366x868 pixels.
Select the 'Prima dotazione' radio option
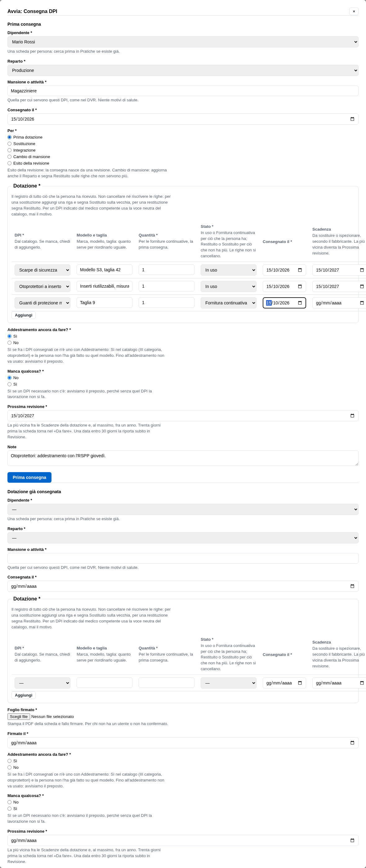click(x=9, y=137)
